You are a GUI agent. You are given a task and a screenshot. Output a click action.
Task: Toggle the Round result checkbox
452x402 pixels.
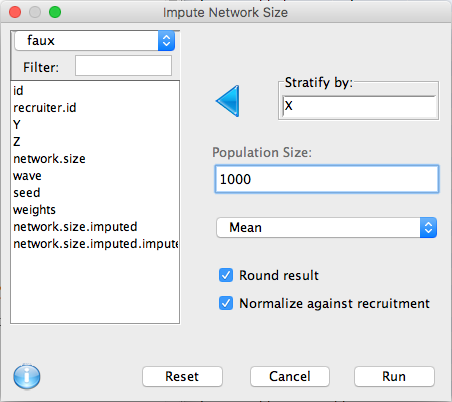226,275
